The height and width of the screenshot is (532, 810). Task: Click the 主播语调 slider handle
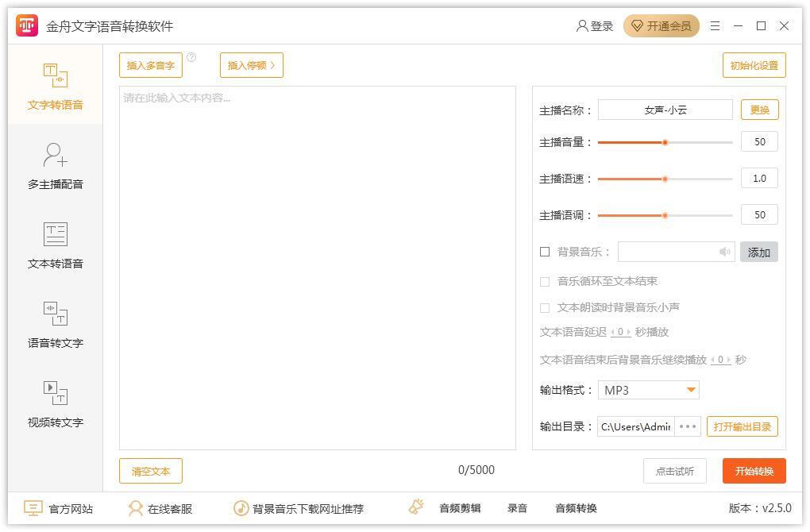pos(665,215)
